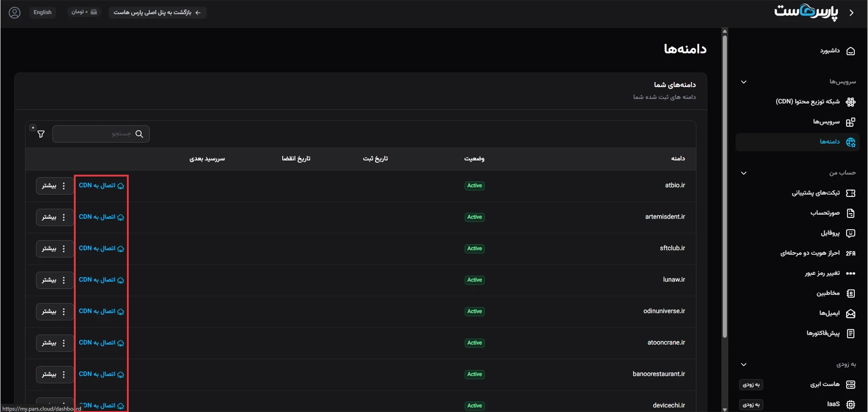
Task: Click the search magnifier icon
Action: (x=139, y=134)
